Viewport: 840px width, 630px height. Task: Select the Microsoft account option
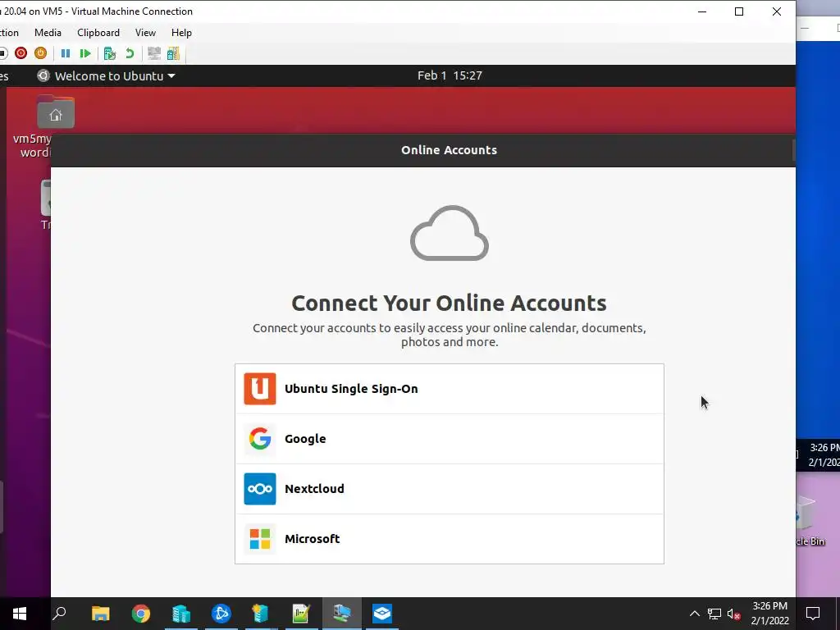(x=449, y=538)
